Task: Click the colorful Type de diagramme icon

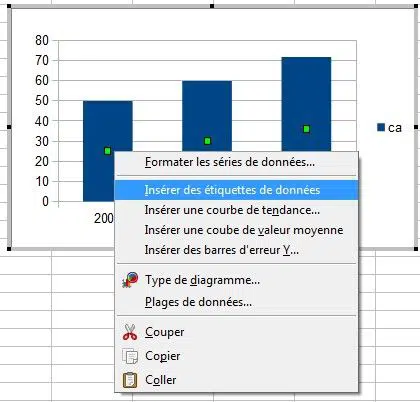Action: coord(130,280)
